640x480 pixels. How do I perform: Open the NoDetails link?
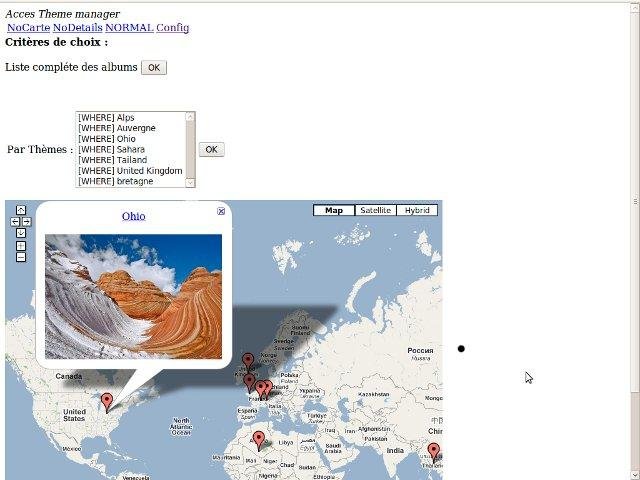tap(78, 28)
